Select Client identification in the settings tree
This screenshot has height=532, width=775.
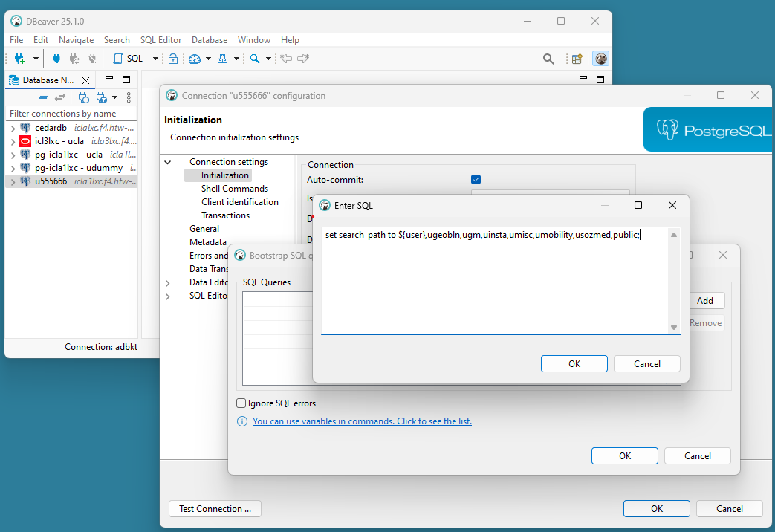[x=240, y=202]
